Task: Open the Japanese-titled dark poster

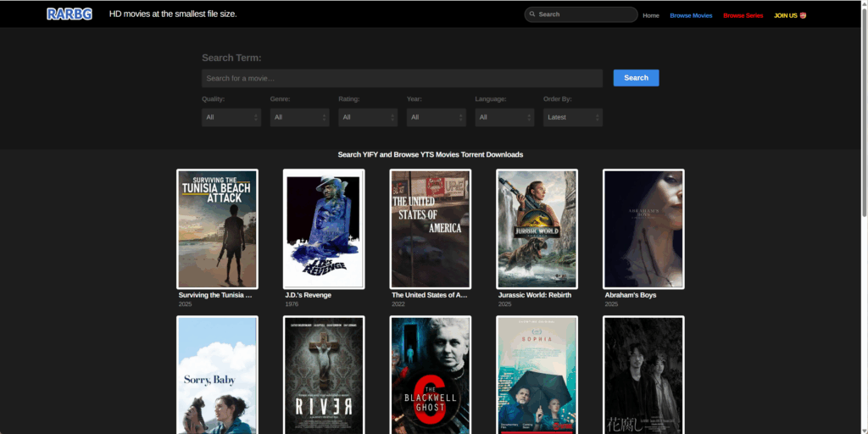Action: click(643, 375)
